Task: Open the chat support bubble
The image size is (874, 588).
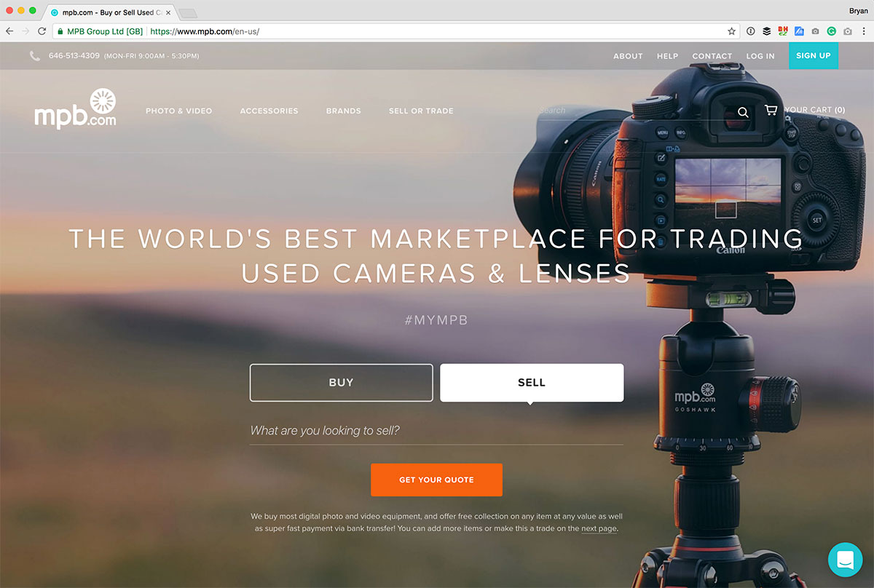Action: point(845,560)
